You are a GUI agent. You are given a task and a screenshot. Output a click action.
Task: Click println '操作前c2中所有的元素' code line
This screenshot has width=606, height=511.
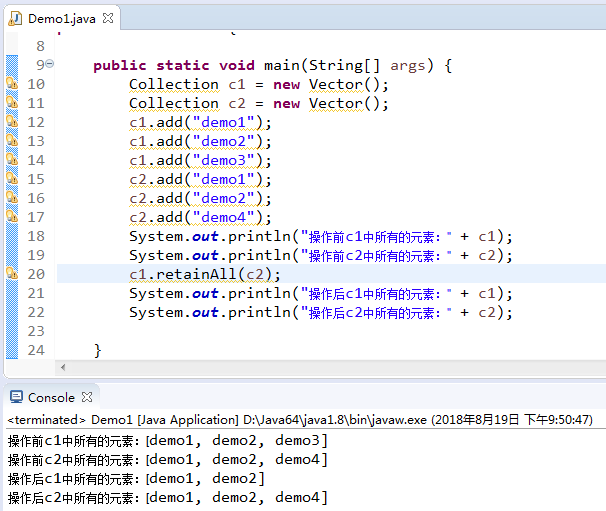321,255
